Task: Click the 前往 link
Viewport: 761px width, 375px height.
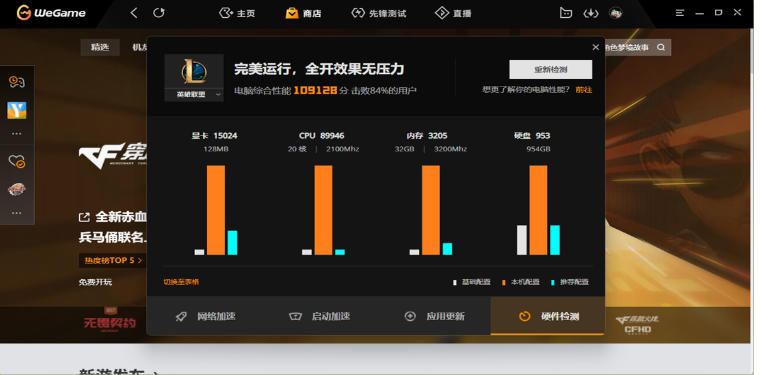Action: [584, 90]
